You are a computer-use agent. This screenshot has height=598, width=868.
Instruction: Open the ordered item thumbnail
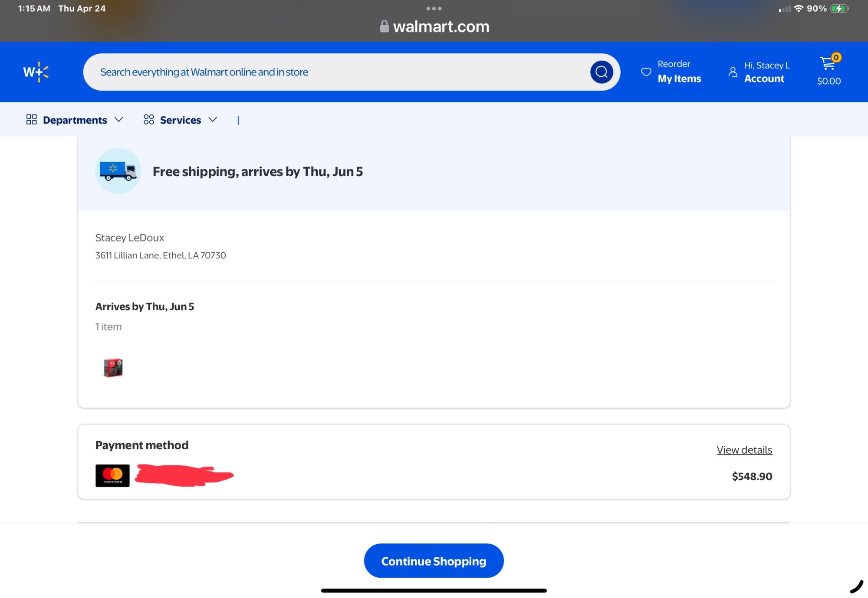click(113, 368)
